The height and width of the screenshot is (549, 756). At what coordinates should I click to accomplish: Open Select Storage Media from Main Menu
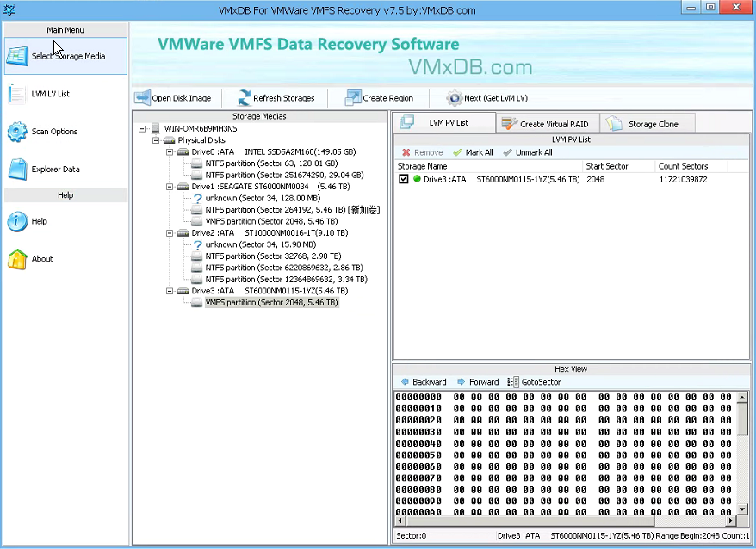pos(65,56)
